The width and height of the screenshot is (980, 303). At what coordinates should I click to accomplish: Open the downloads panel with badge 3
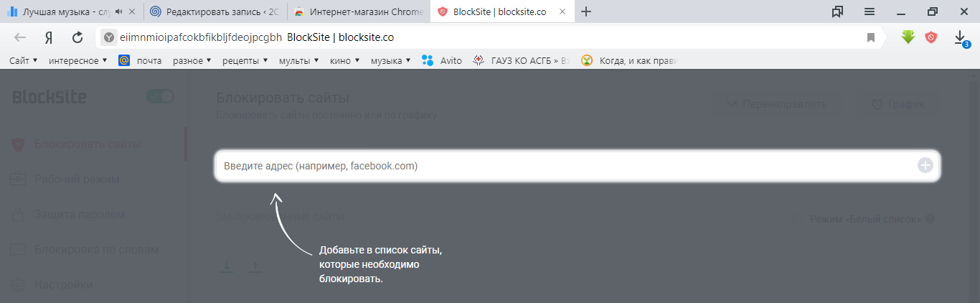click(x=961, y=38)
